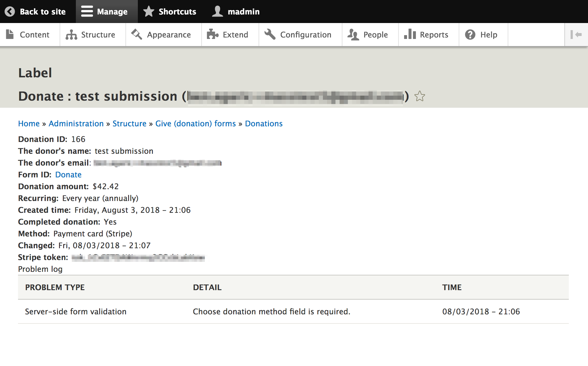Image resolution: width=588 pixels, height=366 pixels.
Task: Click the Reports bar chart icon
Action: (410, 35)
